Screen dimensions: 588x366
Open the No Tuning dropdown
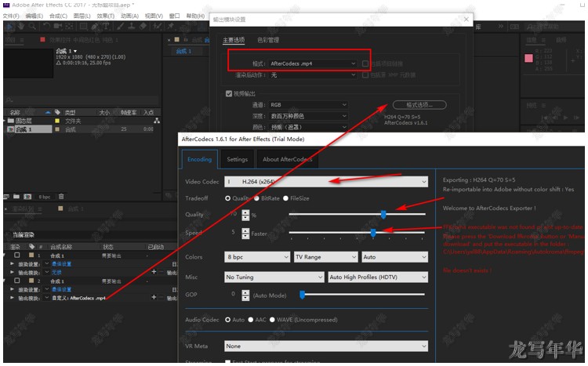click(274, 277)
